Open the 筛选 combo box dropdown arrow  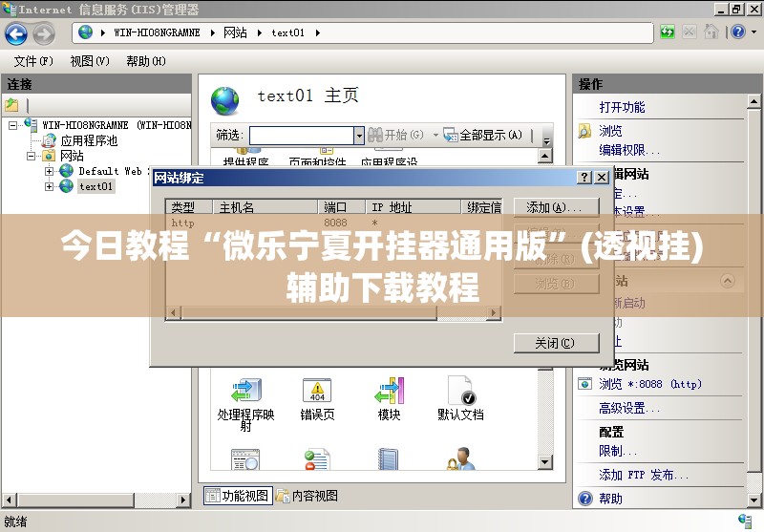click(359, 135)
